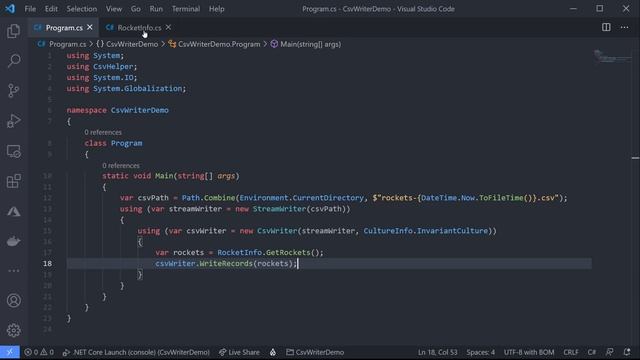Change indentation via Spaces: 4
The image size is (640, 360).
(480, 352)
